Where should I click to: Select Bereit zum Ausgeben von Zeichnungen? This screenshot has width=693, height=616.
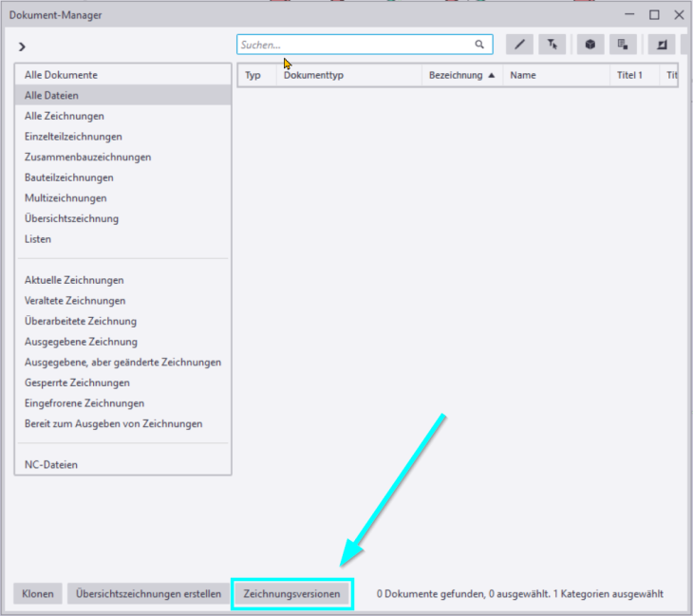pyautogui.click(x=122, y=423)
